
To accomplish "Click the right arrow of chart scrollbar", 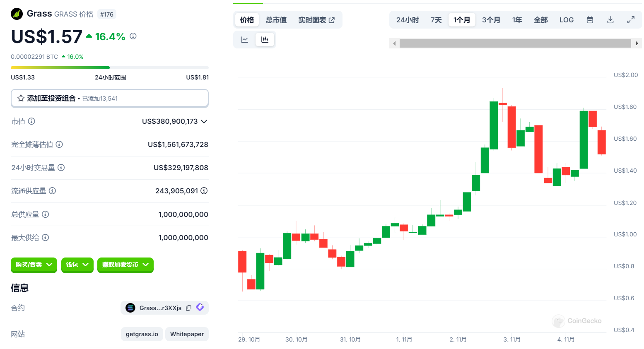I will click(637, 43).
